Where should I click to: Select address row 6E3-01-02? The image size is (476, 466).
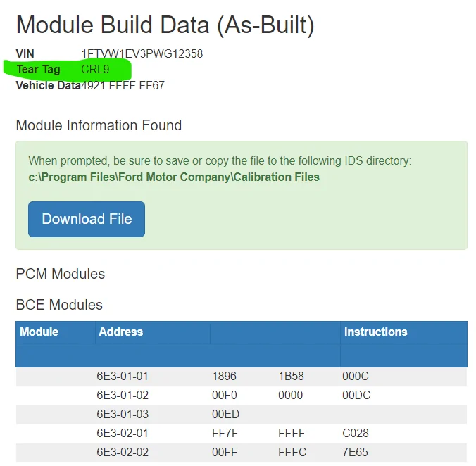(123, 396)
